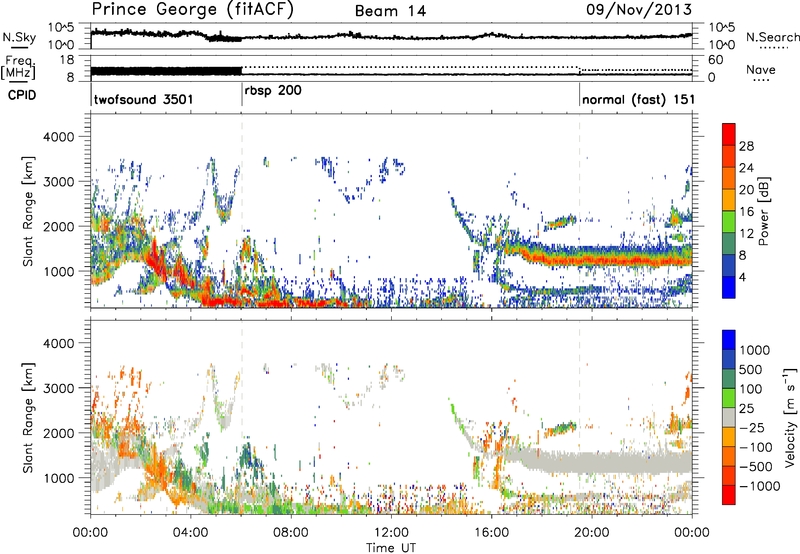This screenshot has width=800, height=554.
Task: Click the solid line sample under N.Sky
Action: click(x=19, y=47)
